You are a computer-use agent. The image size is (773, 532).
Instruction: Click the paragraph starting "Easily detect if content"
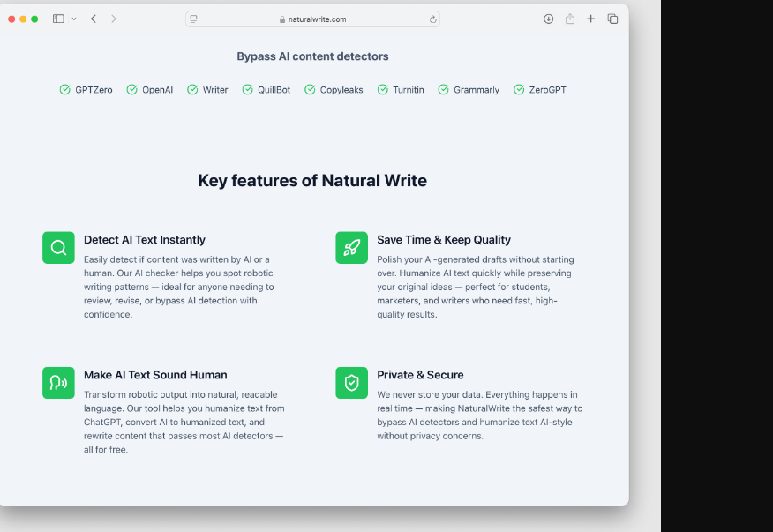(179, 287)
